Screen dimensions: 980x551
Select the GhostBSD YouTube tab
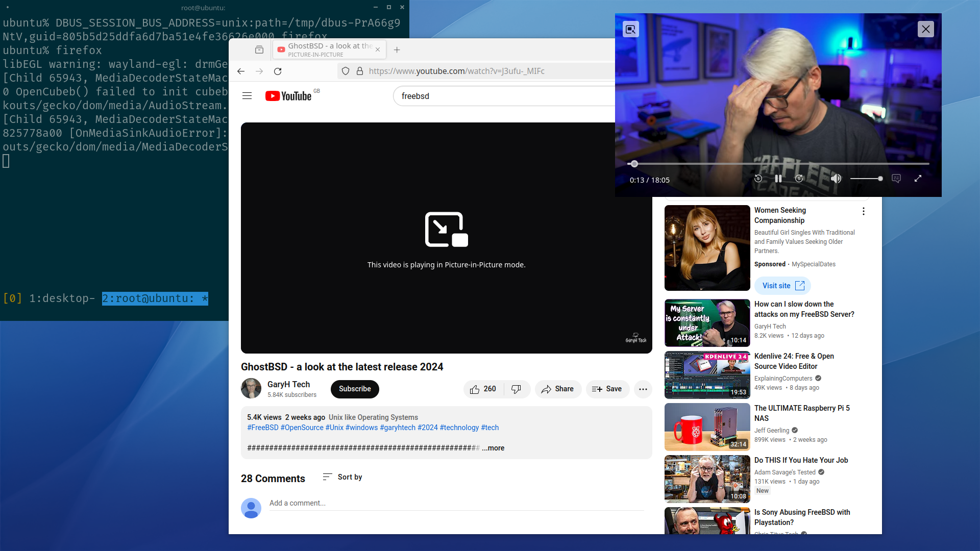tap(329, 49)
